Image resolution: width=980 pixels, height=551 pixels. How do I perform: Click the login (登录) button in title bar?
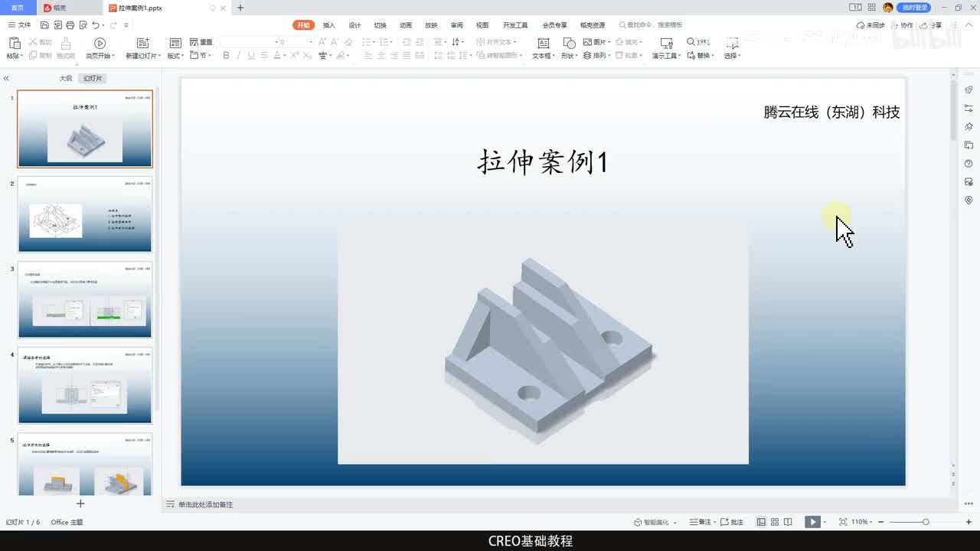[x=914, y=8]
